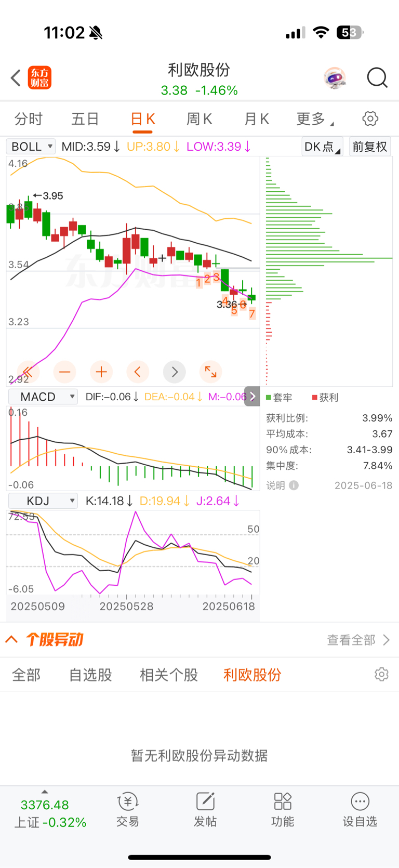Tap date label 20250528
Viewport: 399px width, 868px height.
tap(126, 606)
